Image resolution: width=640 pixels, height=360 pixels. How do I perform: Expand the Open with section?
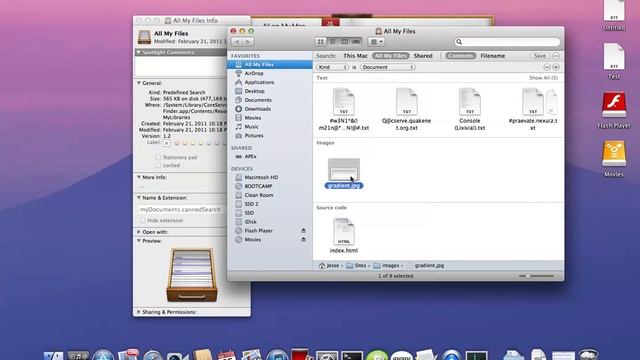(x=139, y=232)
